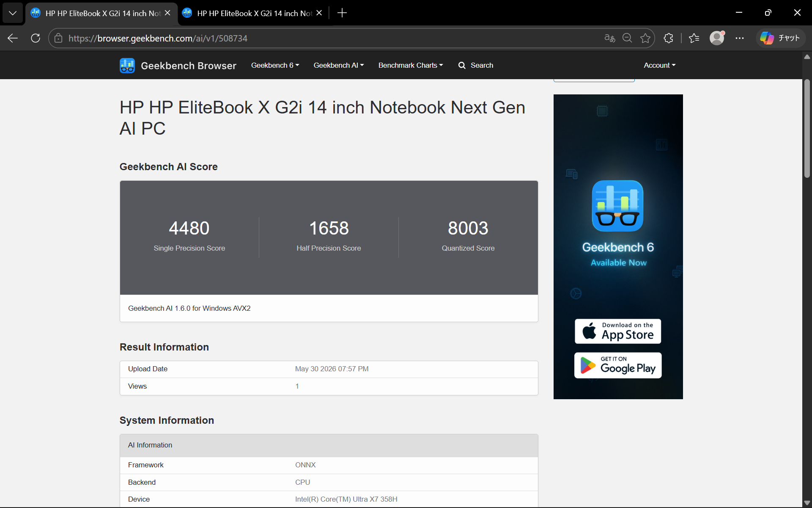Click the Geekbench AI 1.6.0 version text

[x=189, y=308]
